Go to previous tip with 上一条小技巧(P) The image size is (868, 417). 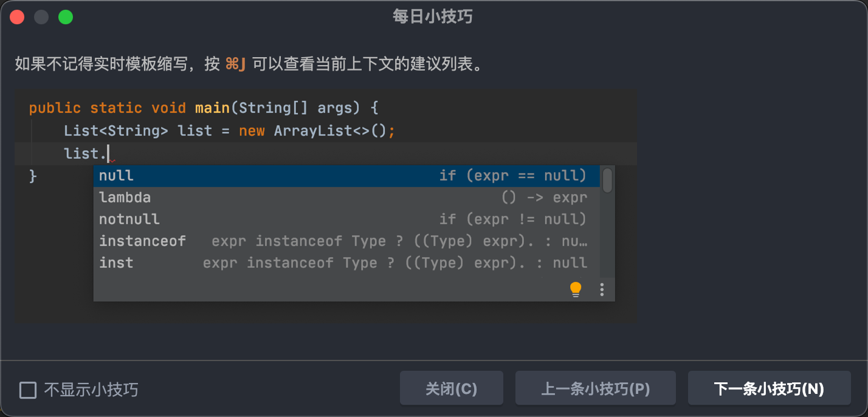[x=595, y=388]
